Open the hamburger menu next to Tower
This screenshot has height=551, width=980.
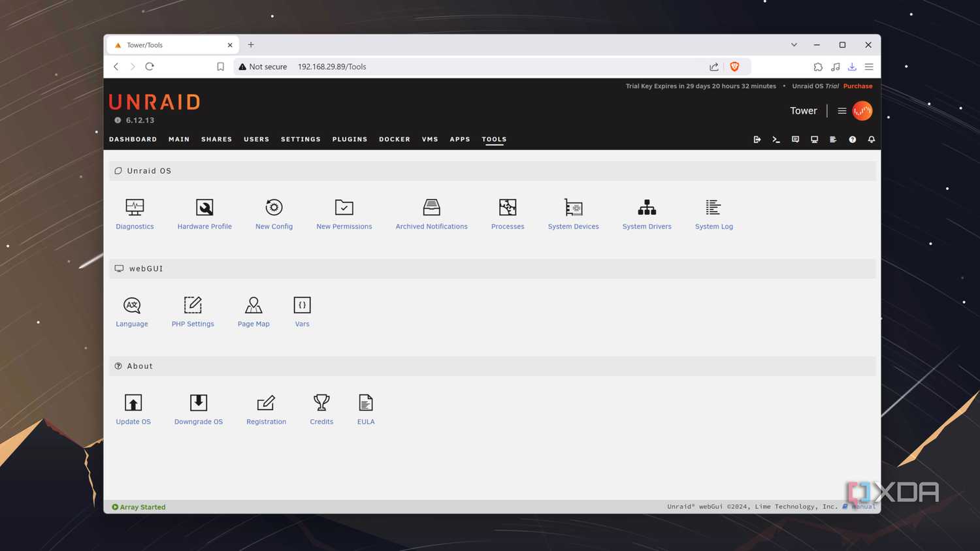(841, 111)
